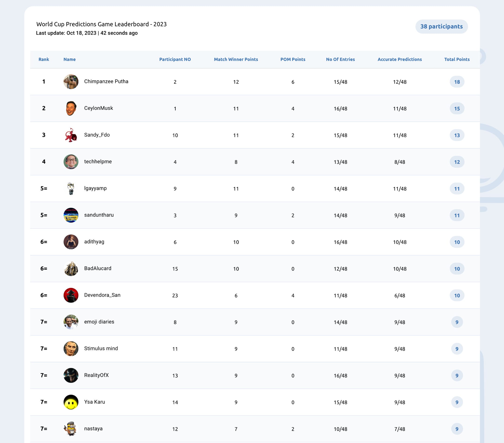
Task: Click Chimpanzee Putha's avatar picture
Action: click(71, 82)
